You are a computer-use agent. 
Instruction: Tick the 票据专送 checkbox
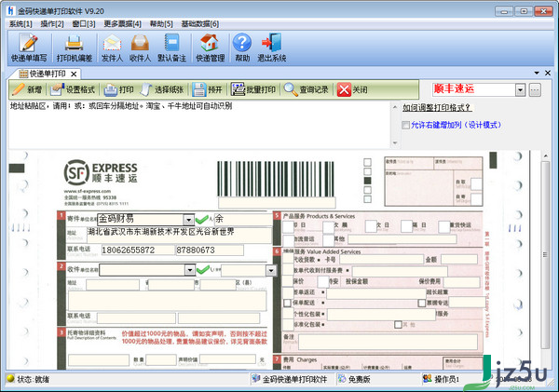pos(422,303)
